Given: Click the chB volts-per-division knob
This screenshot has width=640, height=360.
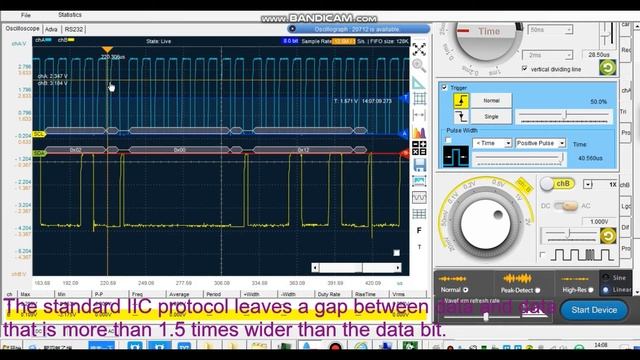Looking at the screenshot, I should coord(486,224).
